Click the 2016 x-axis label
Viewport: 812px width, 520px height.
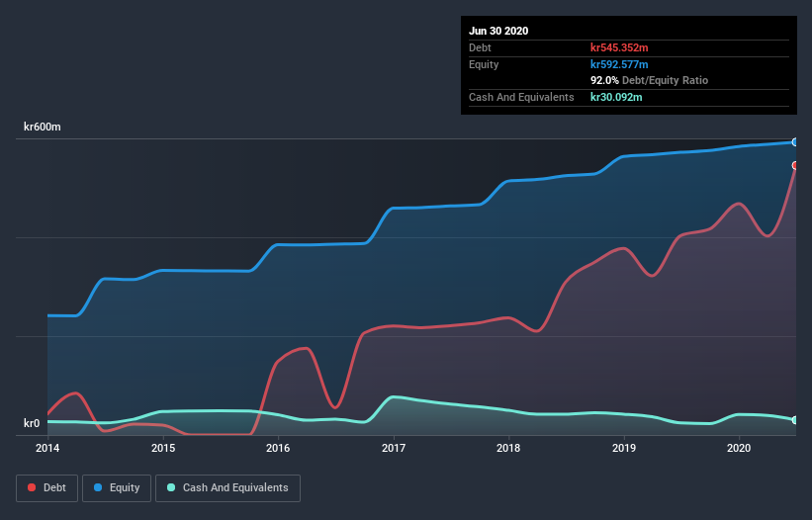tap(278, 448)
